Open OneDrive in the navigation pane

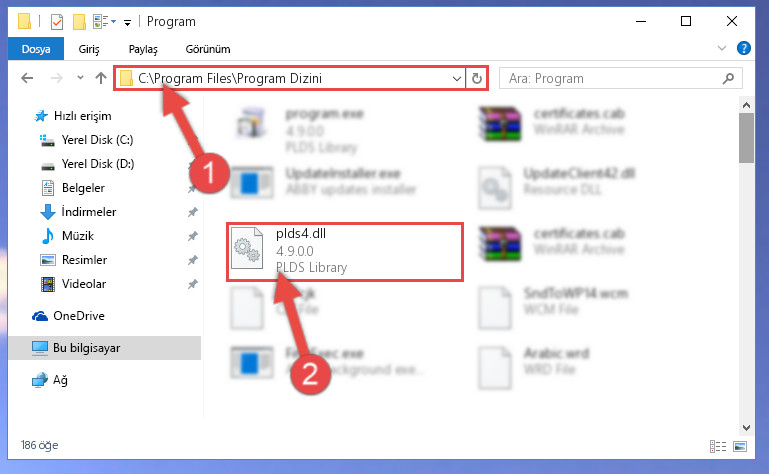click(x=78, y=316)
